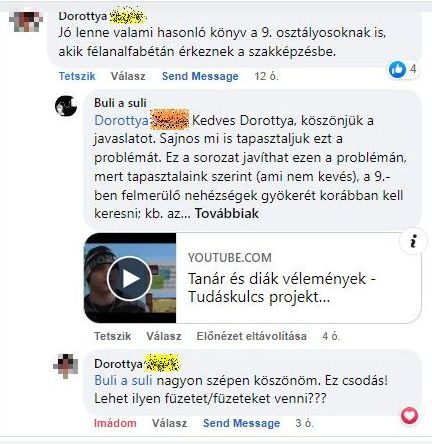
Task: Click Send Message under first comment
Action: 200,76
